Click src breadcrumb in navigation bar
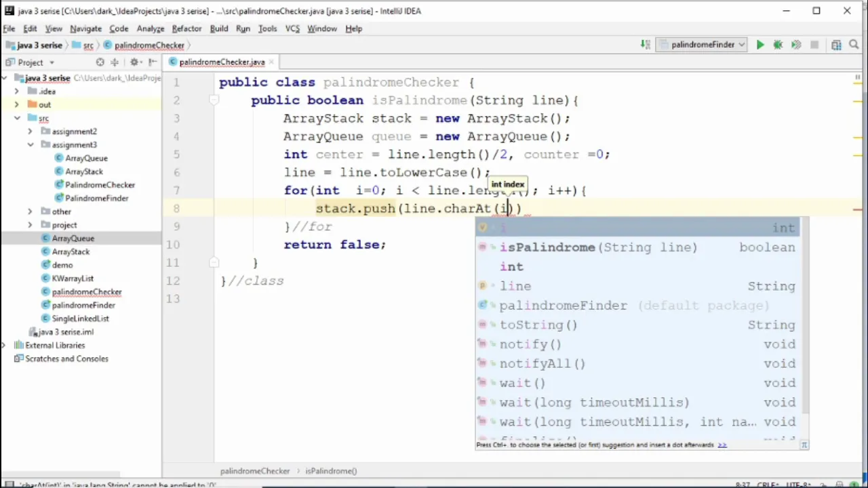 pos(88,45)
